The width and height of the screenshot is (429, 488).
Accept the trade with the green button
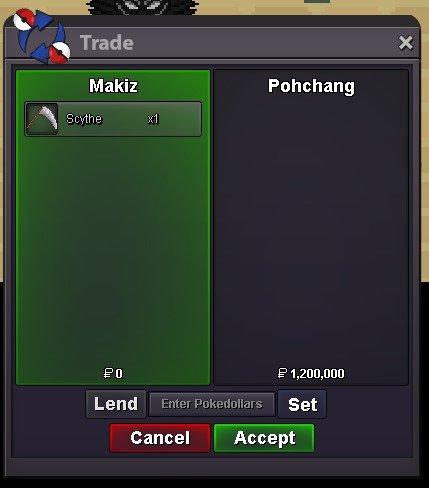click(264, 438)
